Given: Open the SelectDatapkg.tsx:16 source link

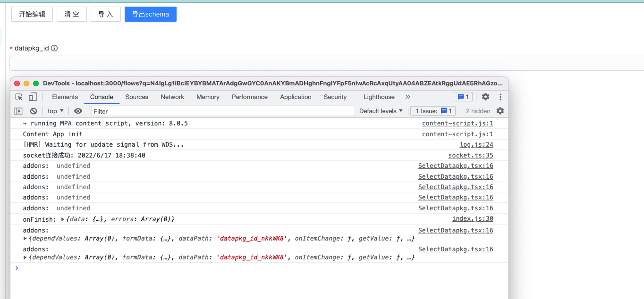Looking at the screenshot, I should (455, 166).
